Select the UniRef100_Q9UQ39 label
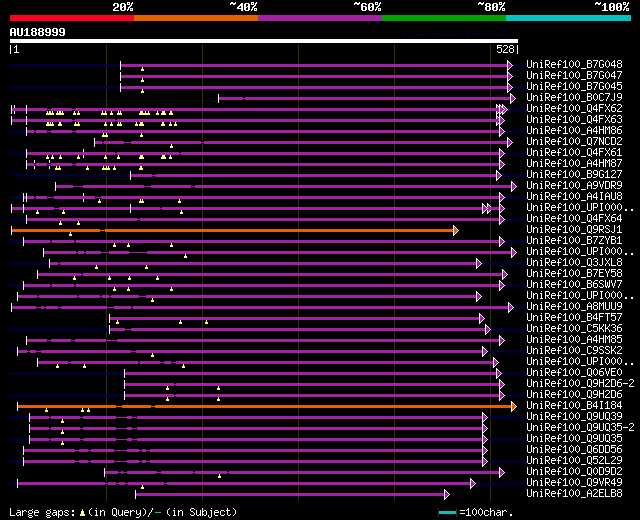The height and width of the screenshot is (520, 640). point(574,417)
